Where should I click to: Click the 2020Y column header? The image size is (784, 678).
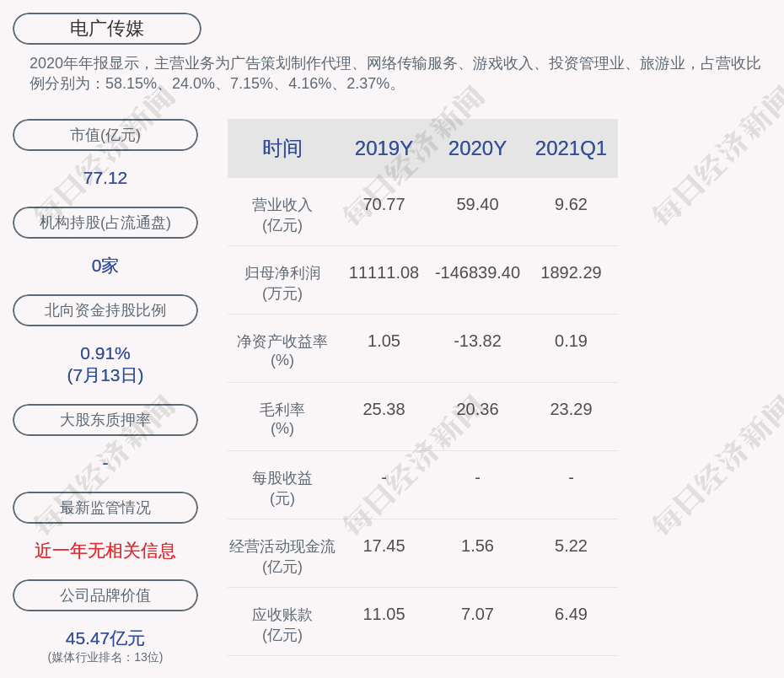coord(477,148)
